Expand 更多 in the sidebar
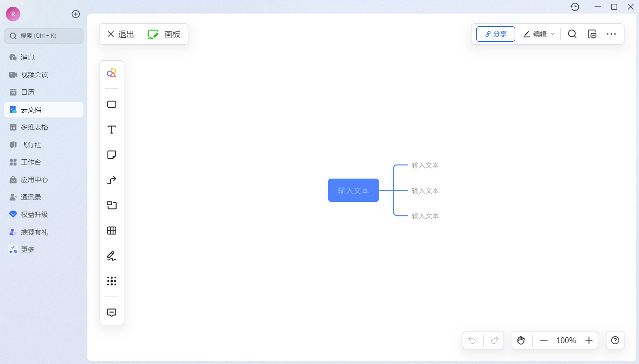 coord(44,249)
